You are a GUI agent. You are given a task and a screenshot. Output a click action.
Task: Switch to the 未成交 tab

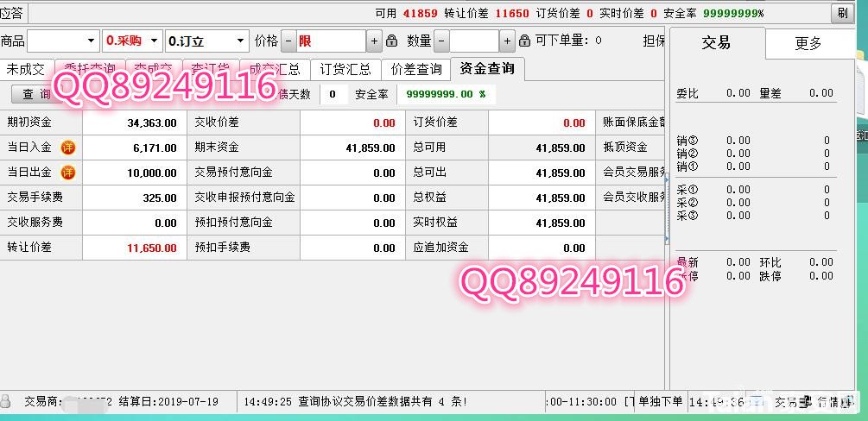coord(26,69)
